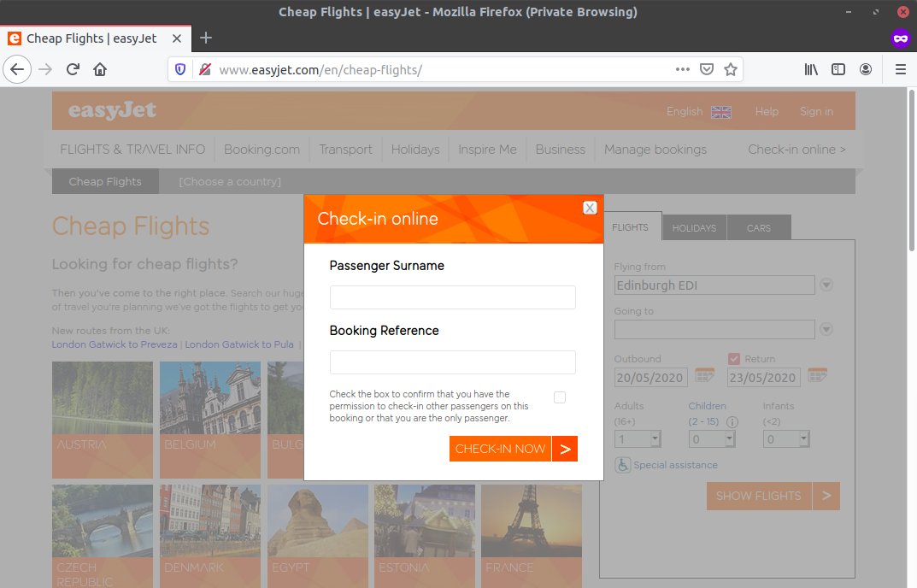Open the Holidays navigation menu item
The image size is (917, 588).
(415, 150)
